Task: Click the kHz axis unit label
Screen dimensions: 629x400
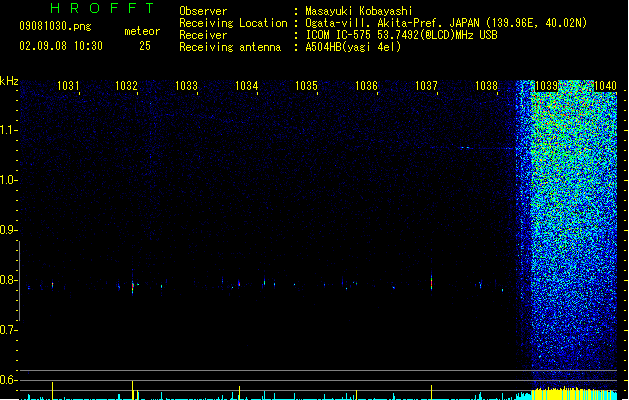Action: [x=9, y=81]
